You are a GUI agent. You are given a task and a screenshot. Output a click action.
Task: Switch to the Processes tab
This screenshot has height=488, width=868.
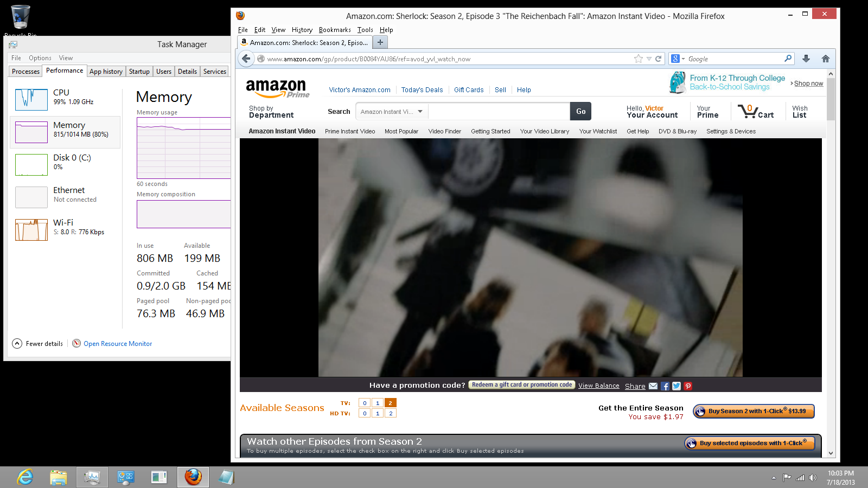25,72
